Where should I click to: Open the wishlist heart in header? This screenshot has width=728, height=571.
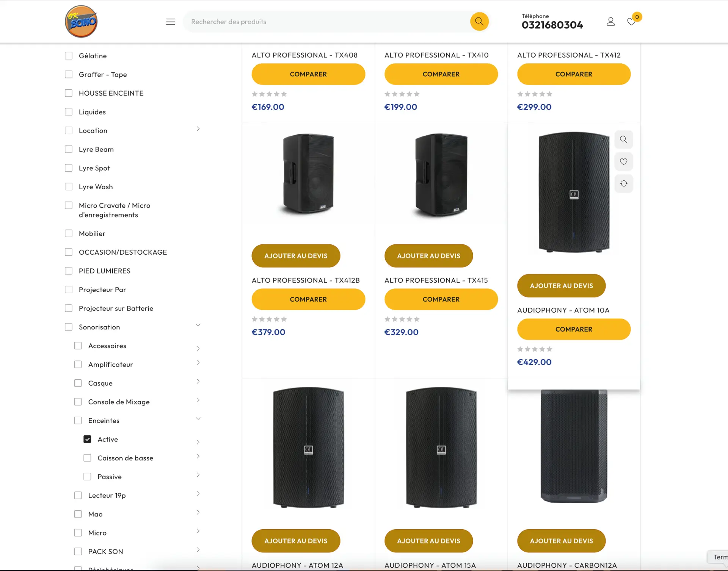(x=631, y=22)
